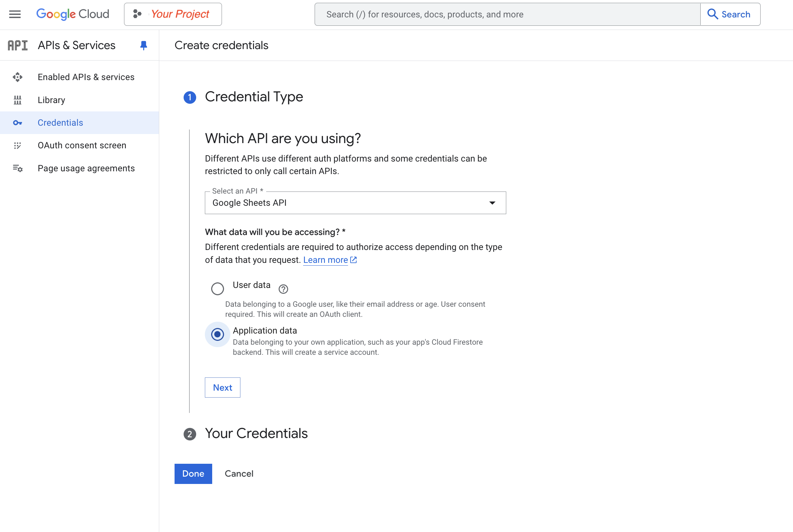The height and width of the screenshot is (532, 793).
Task: Click the Credential Type step heading
Action: click(x=254, y=97)
